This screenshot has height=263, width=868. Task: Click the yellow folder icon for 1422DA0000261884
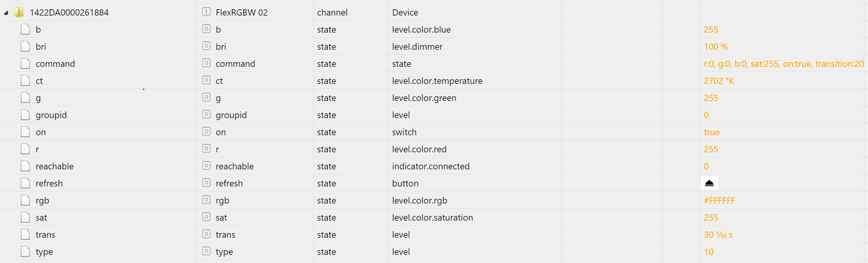click(x=19, y=12)
